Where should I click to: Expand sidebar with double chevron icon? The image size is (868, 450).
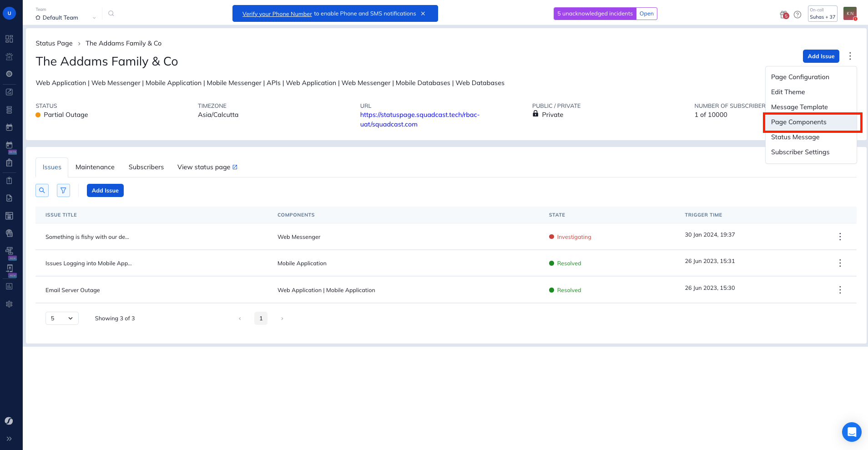tap(9, 439)
